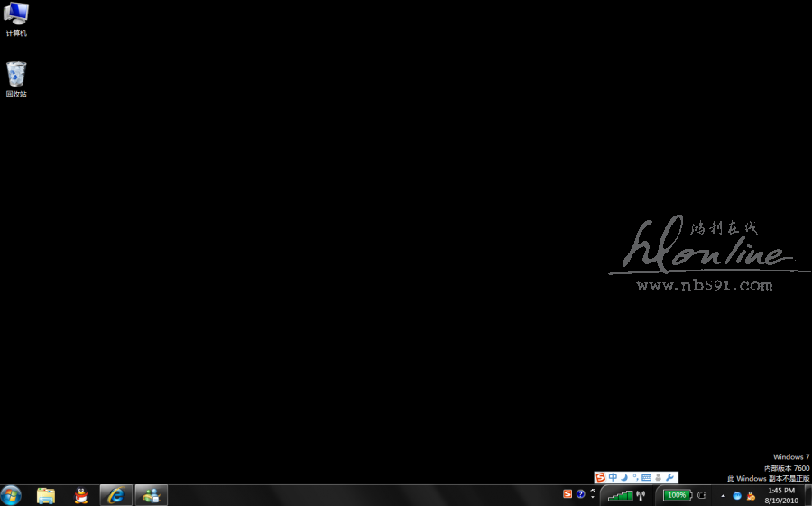The image size is (812, 506).
Task: Click the green 100% battery indicator
Action: [x=677, y=495]
